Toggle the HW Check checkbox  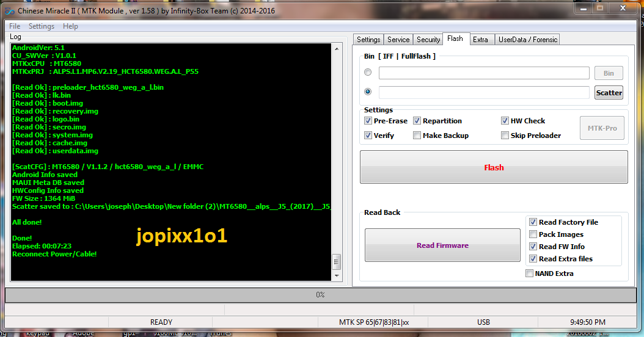click(505, 121)
